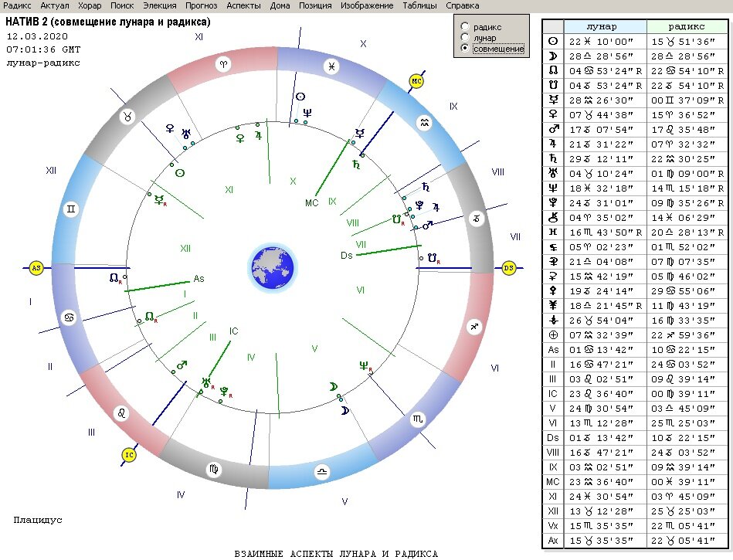The image size is (733, 560).
Task: Open the Аспекты menu
Action: [x=243, y=5]
